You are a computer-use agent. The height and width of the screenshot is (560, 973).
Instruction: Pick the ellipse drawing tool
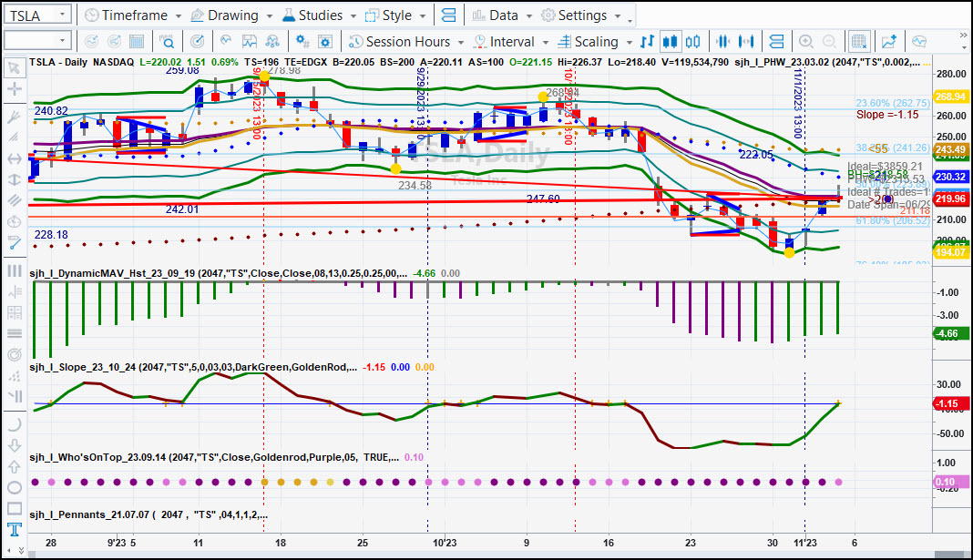tap(14, 487)
